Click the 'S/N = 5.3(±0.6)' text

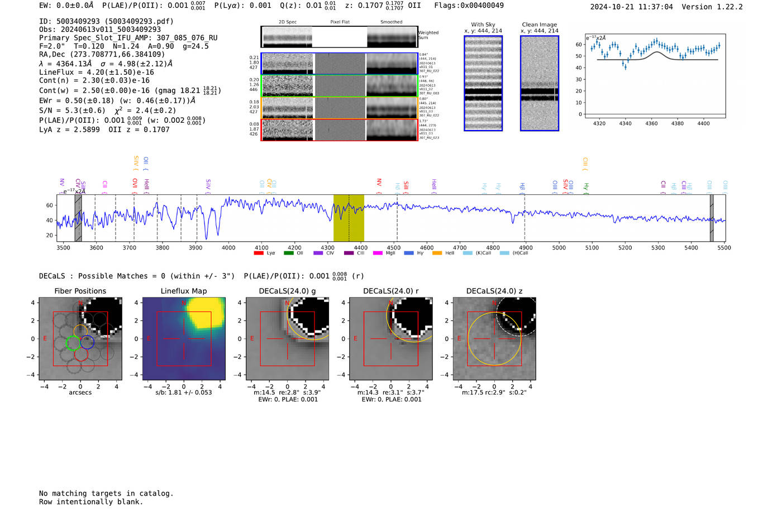coord(72,111)
